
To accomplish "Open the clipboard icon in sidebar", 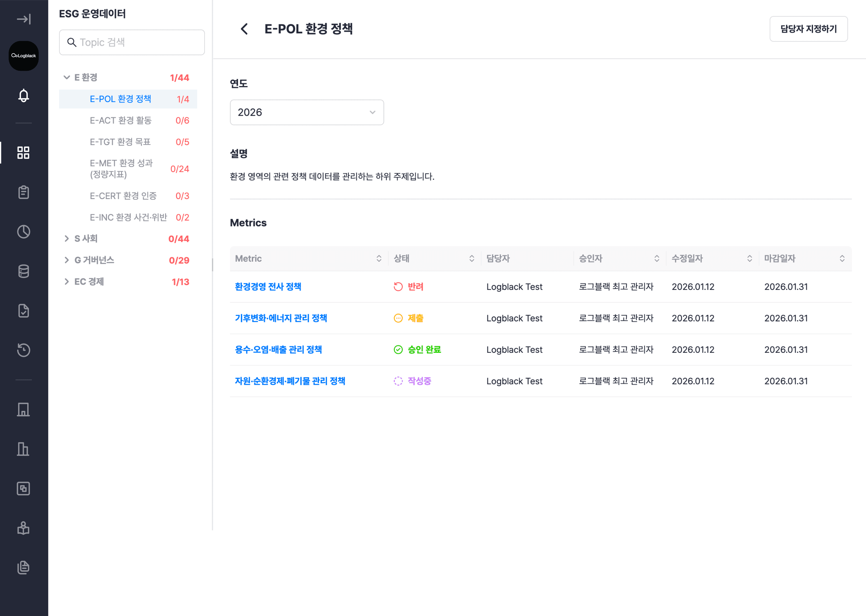I will click(x=23, y=192).
